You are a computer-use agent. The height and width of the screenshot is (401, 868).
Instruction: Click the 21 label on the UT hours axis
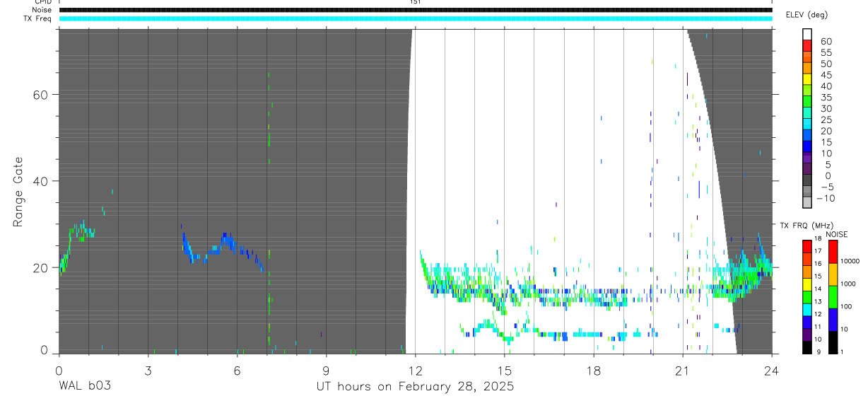[x=683, y=369]
